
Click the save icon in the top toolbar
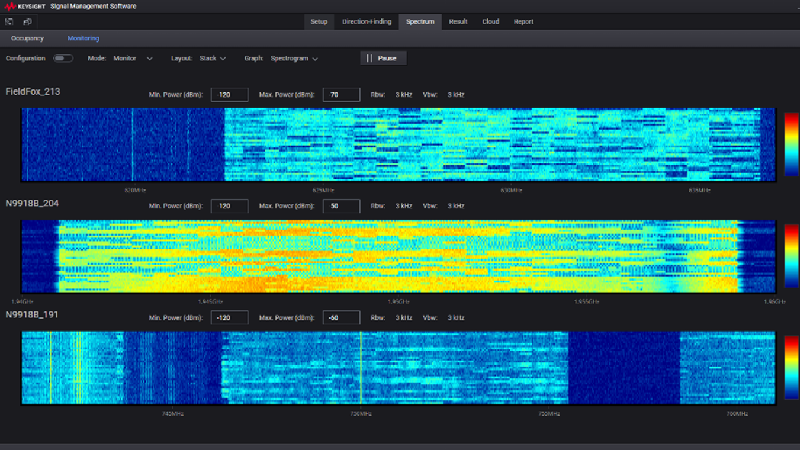coord(9,21)
